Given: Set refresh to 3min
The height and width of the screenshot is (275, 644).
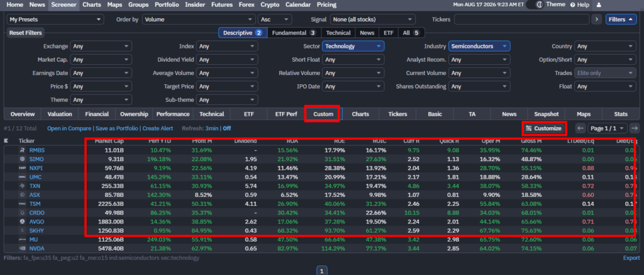Looking at the screenshot, I should [x=212, y=128].
